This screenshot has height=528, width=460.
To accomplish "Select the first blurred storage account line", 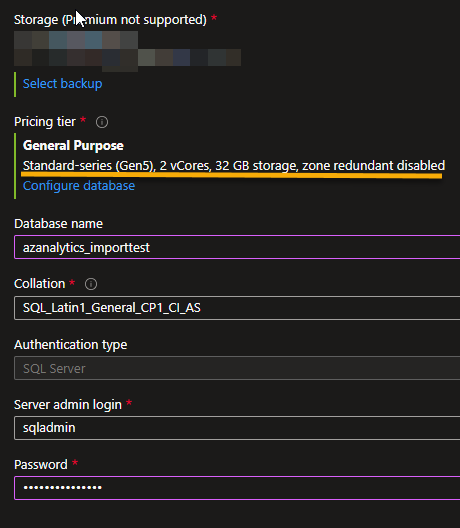I will click(x=76, y=40).
